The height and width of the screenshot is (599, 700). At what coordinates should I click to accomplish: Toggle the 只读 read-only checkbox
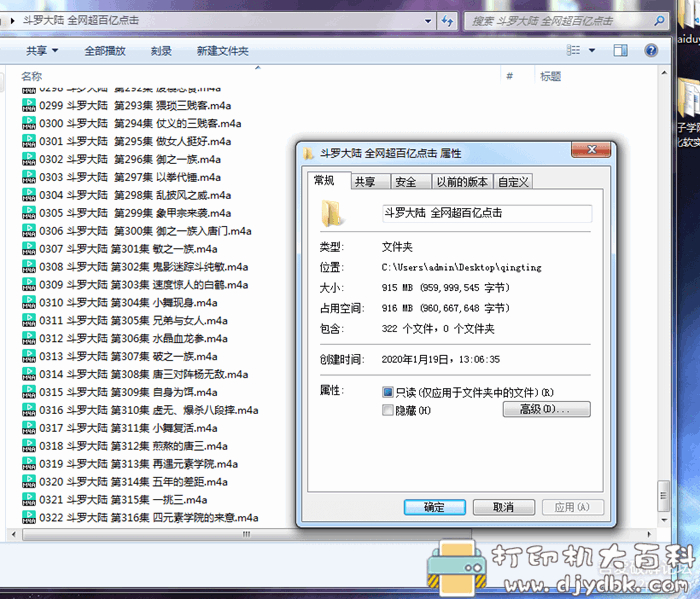[x=388, y=392]
